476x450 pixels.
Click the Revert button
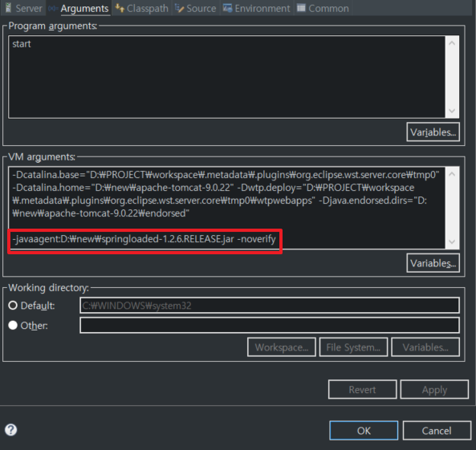click(363, 389)
